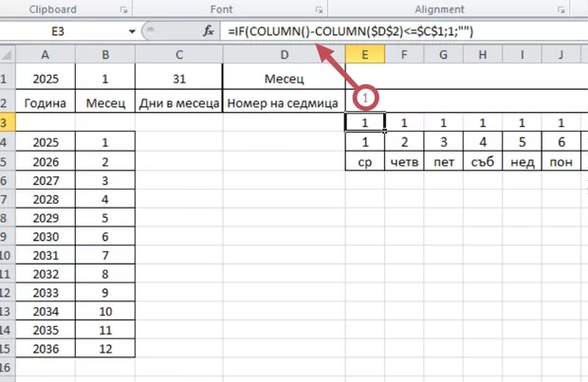
Task: Click cell G4 with day 3
Action: click(444, 141)
